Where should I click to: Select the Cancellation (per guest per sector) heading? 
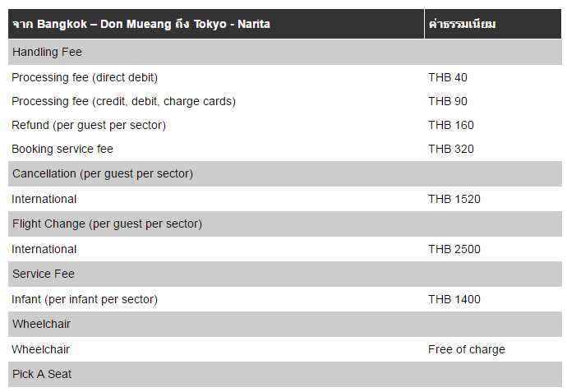pos(103,173)
